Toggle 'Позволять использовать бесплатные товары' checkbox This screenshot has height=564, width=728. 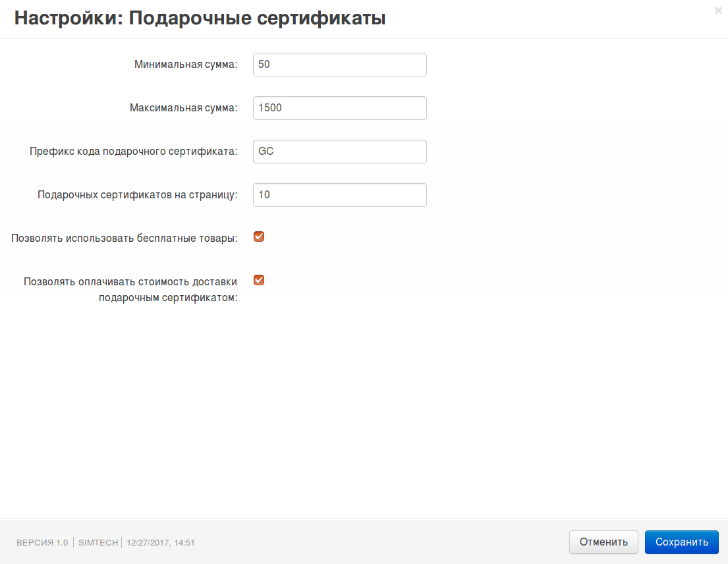click(x=259, y=237)
